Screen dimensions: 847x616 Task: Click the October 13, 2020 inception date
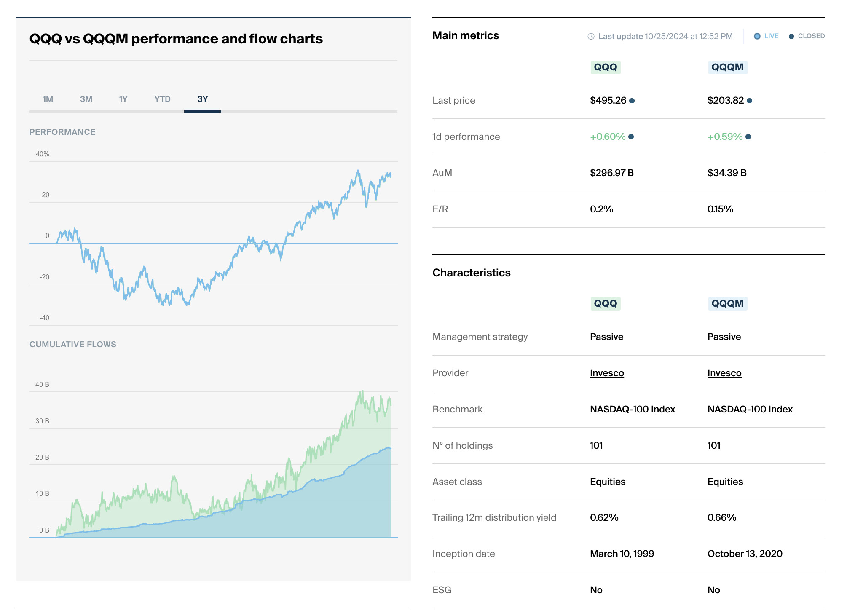(745, 554)
